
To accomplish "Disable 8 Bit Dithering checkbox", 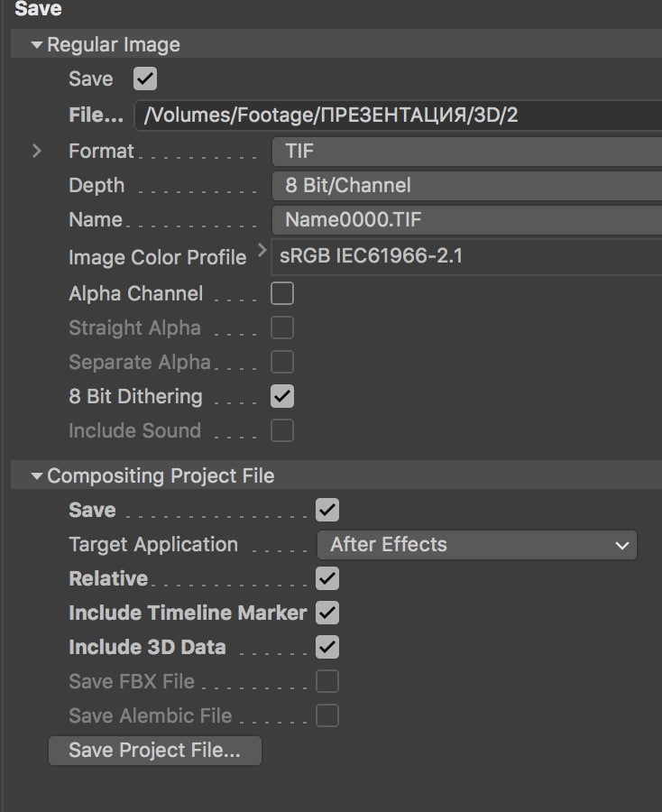I will point(282,396).
